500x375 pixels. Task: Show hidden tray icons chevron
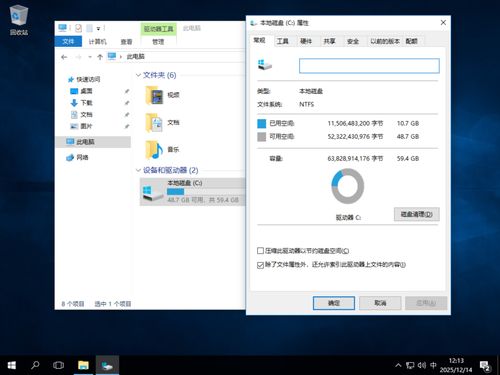(398, 366)
